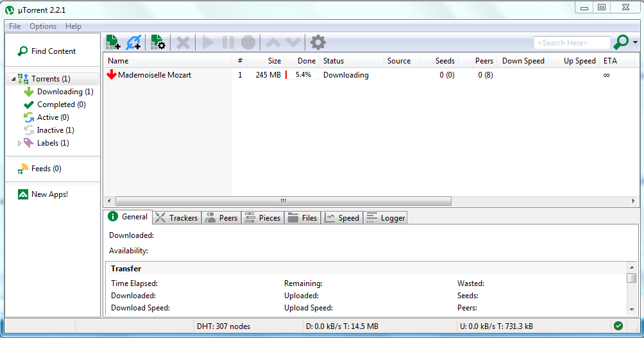Switch to the Peers tab
The height and width of the screenshot is (338, 644).
(x=222, y=217)
